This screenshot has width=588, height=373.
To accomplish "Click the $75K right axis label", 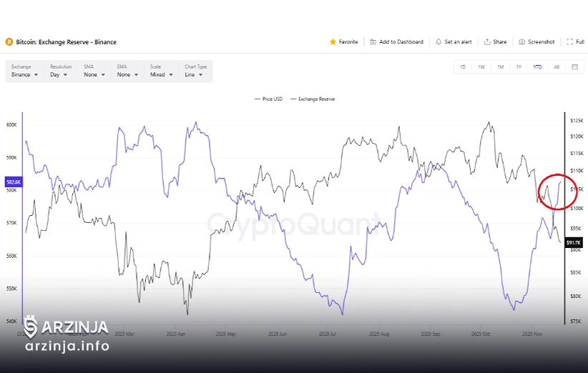I will click(576, 322).
